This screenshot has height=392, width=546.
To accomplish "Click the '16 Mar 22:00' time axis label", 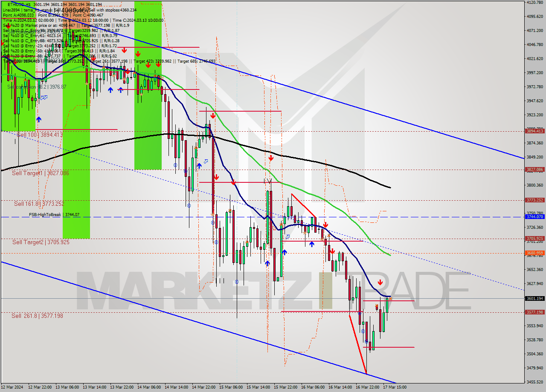I will point(367,387).
